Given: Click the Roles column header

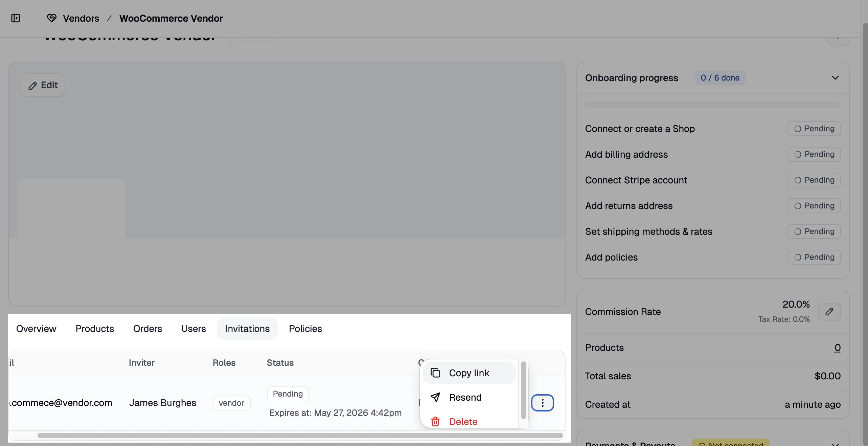Looking at the screenshot, I should [224, 363].
